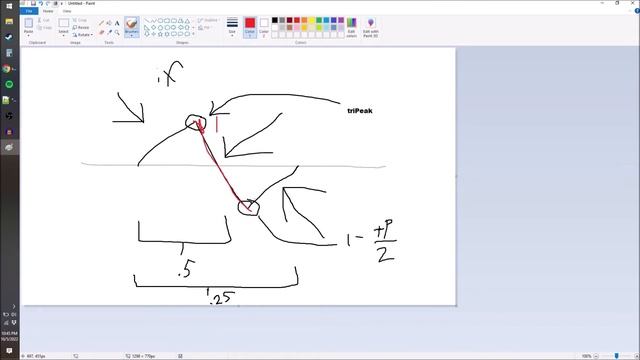The image size is (640, 360).
Task: Select the Color picker eyedropper tool
Action: (x=109, y=32)
